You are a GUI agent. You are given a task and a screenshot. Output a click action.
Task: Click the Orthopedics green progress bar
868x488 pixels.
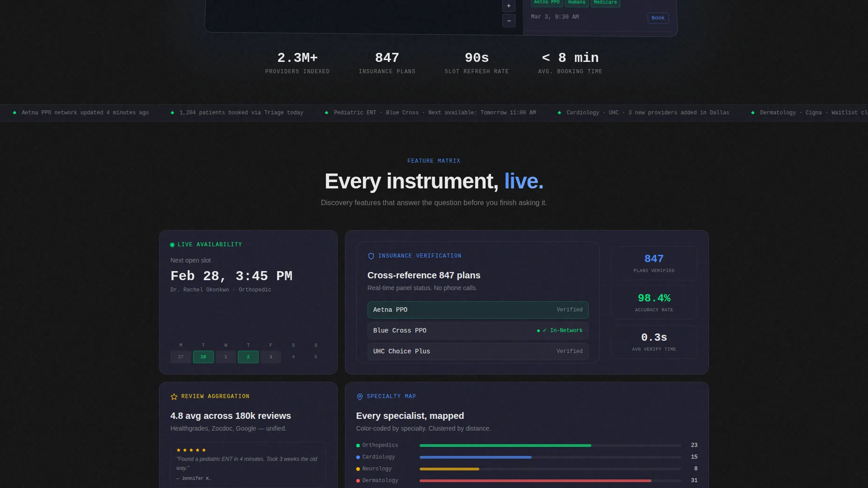click(x=505, y=446)
